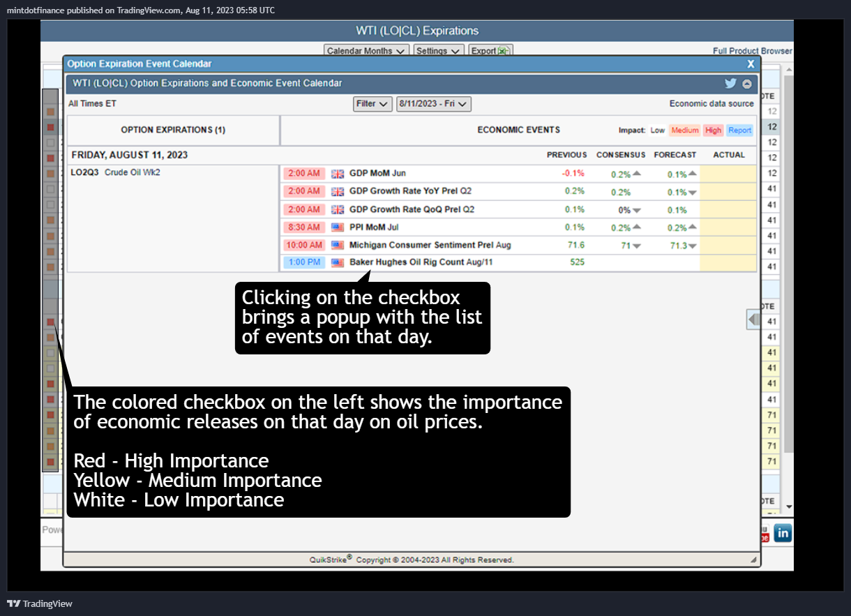Collapse the calendar panel with the round arrow icon
Screen dimensions: 851x616
pyautogui.click(x=747, y=84)
